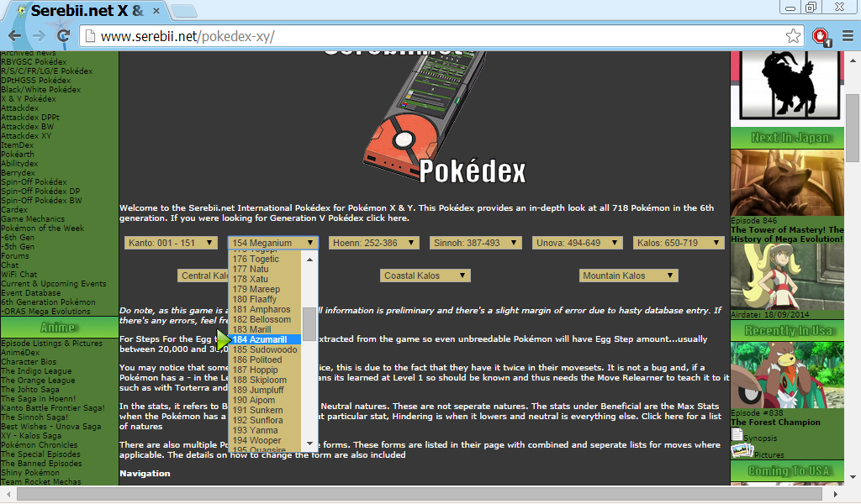Image resolution: width=861 pixels, height=504 pixels.
Task: Open the XY - Kalos Saga link
Action: (31, 435)
